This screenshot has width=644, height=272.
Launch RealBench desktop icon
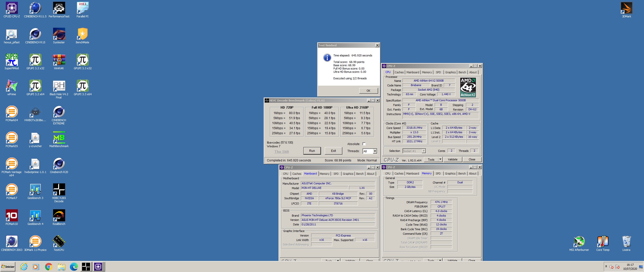pos(59,218)
